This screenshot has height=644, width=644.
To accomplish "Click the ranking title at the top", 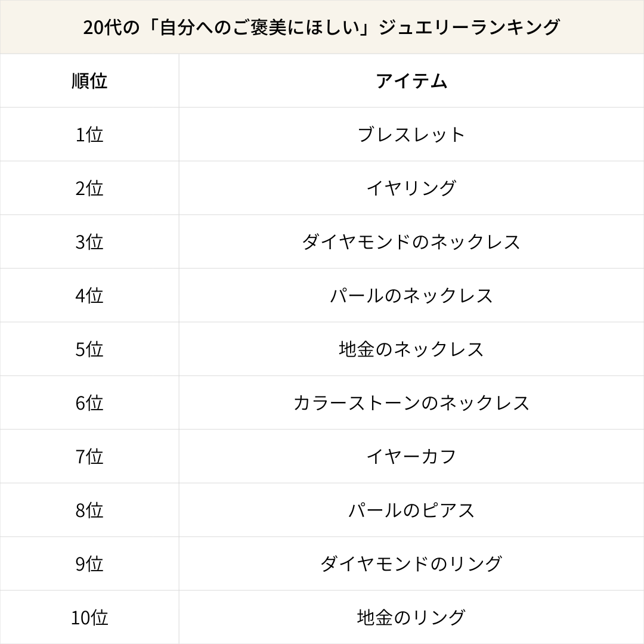I will 322,27.
